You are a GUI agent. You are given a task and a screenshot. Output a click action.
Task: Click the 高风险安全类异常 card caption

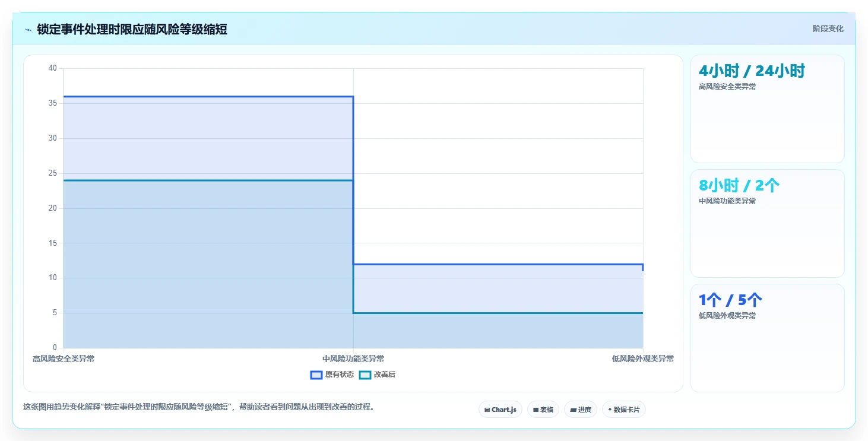(x=727, y=87)
